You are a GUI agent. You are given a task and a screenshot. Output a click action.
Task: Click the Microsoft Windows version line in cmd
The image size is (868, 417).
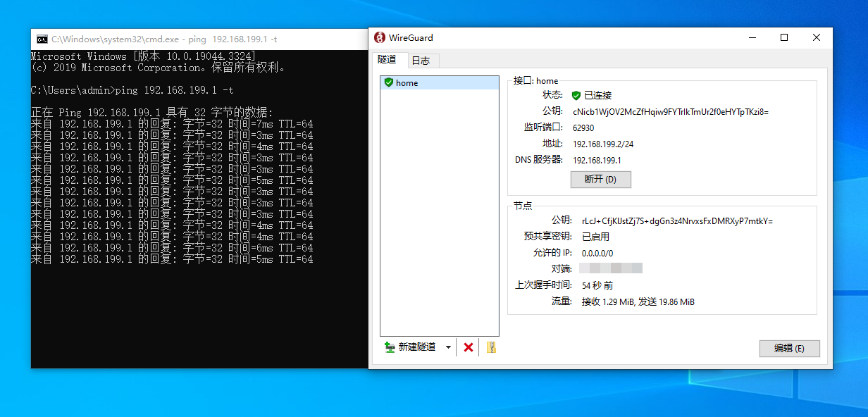point(143,56)
